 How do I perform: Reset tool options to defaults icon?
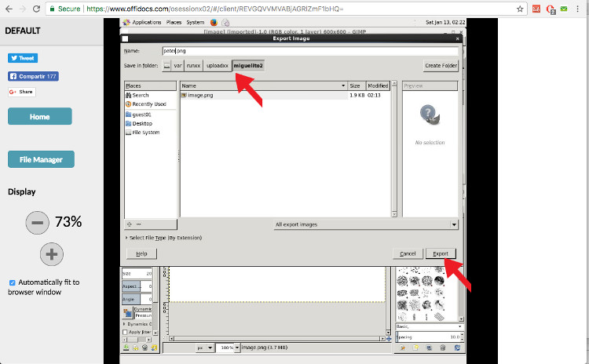coord(154,348)
